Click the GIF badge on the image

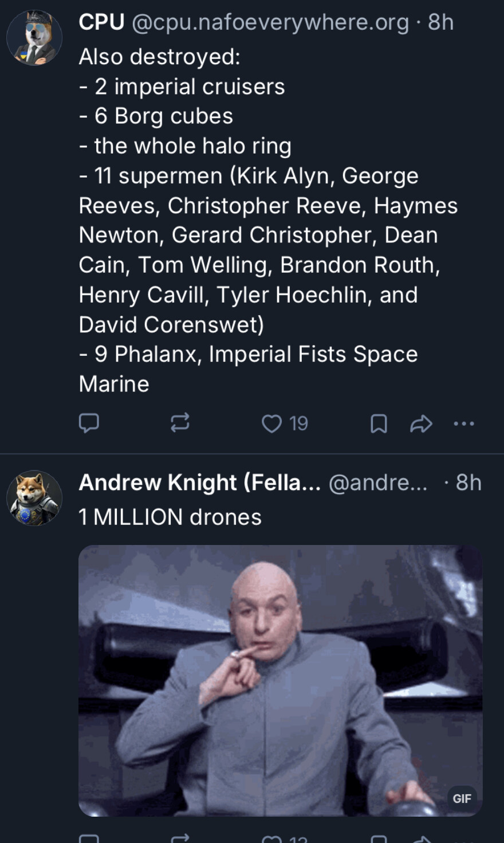click(x=462, y=798)
